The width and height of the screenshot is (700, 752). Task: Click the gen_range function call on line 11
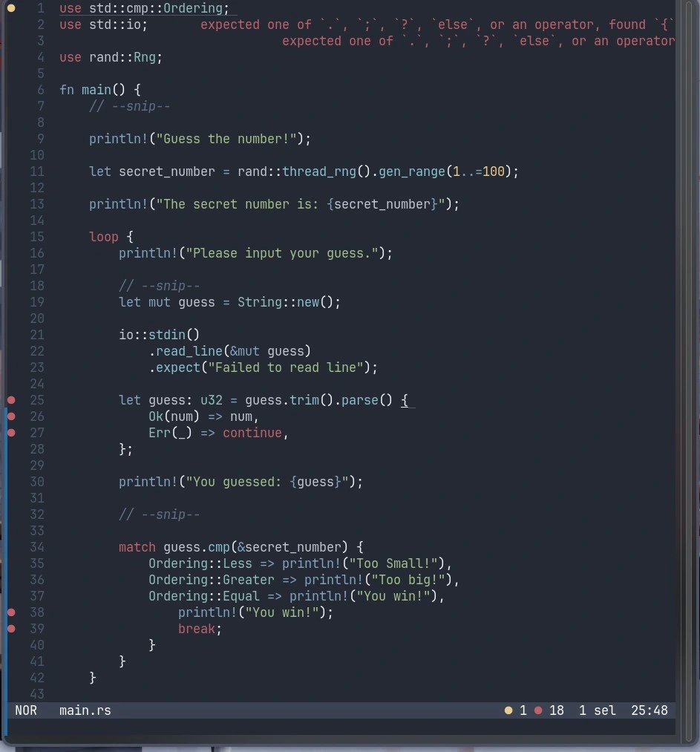click(x=410, y=171)
